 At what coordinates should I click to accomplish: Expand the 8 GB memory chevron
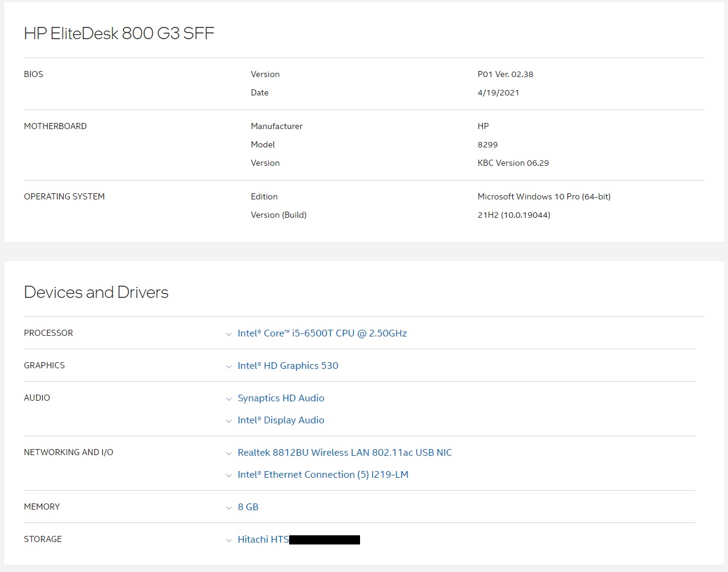(x=229, y=508)
